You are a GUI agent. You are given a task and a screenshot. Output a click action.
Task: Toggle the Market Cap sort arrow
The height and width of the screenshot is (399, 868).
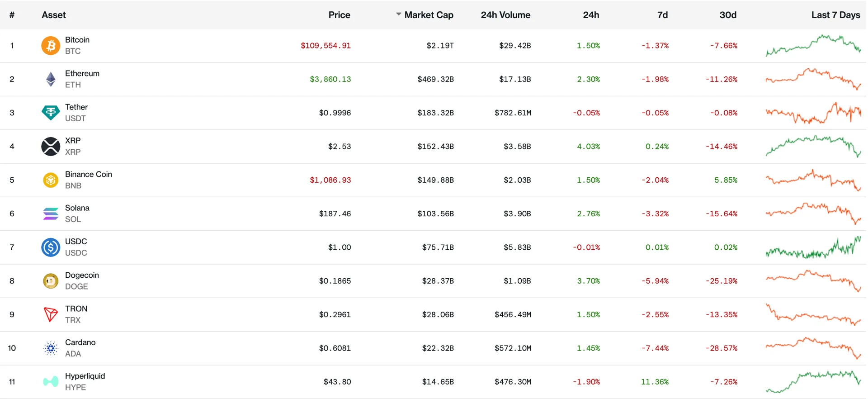tap(399, 14)
